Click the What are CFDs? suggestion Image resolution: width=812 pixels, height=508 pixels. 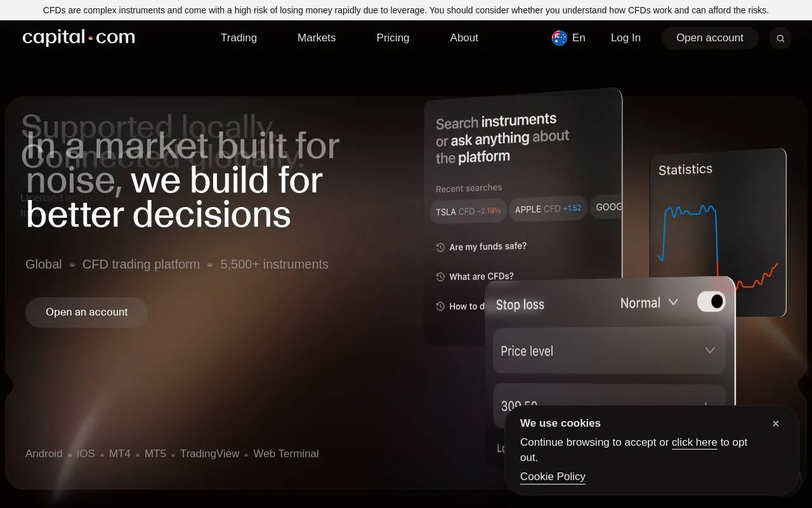click(481, 276)
